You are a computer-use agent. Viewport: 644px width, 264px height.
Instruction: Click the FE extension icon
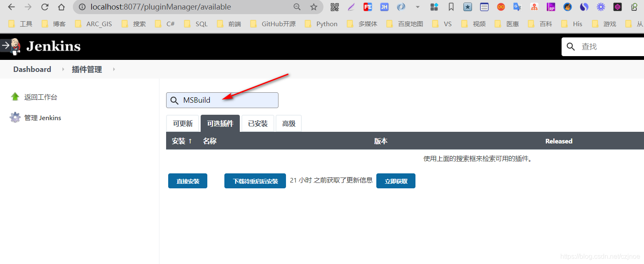(367, 7)
